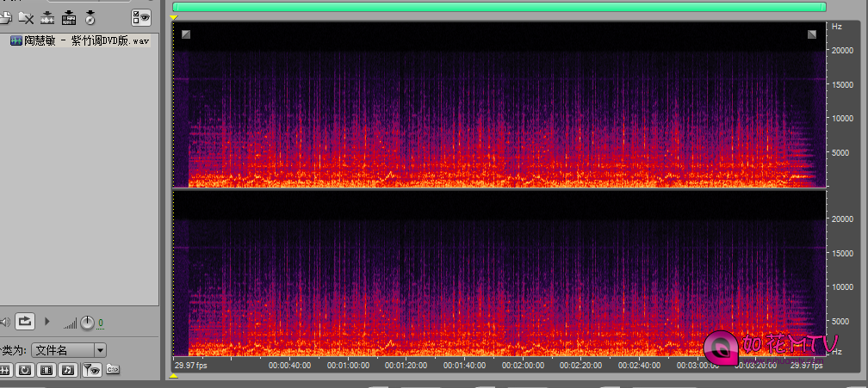
Task: Click the 00:02:20:00 timeline label
Action: pos(580,366)
